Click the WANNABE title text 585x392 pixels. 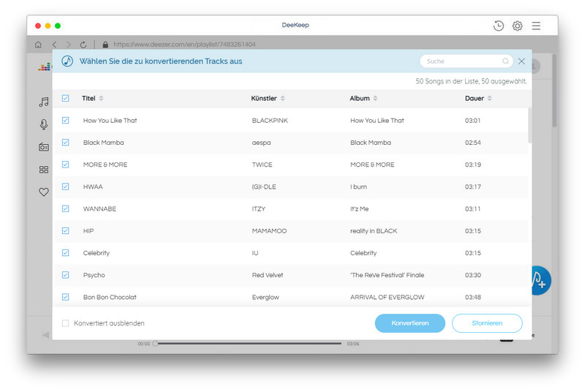point(99,209)
